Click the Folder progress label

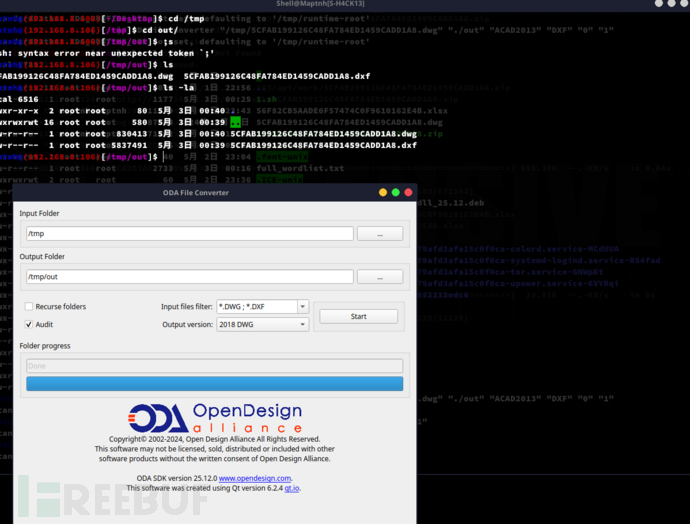click(x=45, y=346)
